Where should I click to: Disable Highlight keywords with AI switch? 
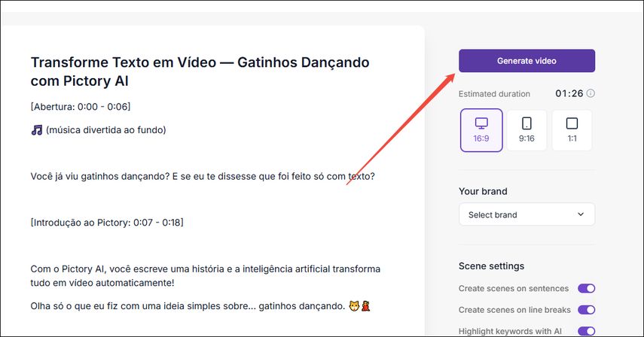point(587,331)
